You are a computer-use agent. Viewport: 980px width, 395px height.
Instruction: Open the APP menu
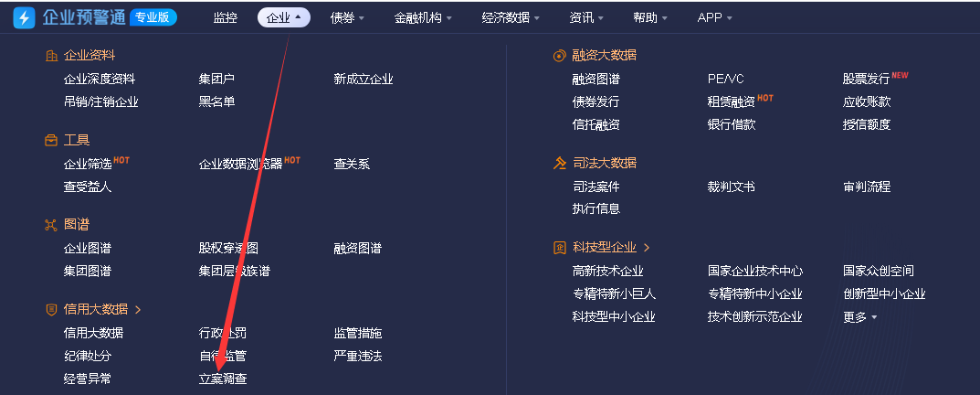[x=715, y=18]
